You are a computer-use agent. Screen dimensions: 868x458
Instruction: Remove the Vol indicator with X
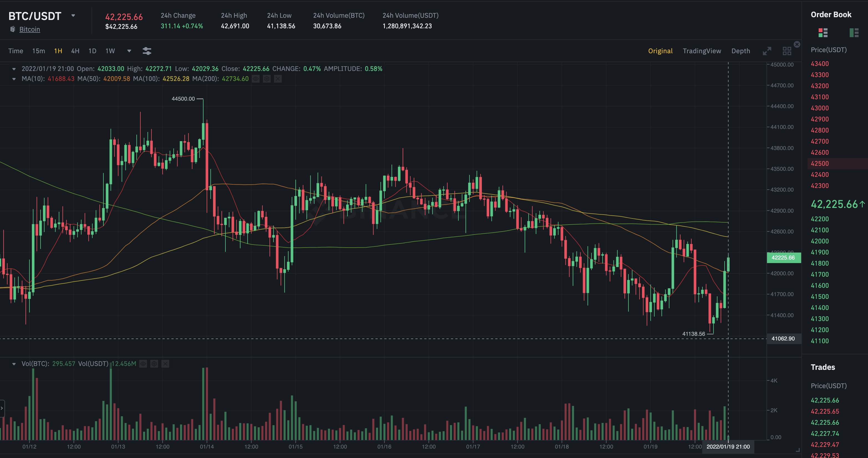(165, 364)
